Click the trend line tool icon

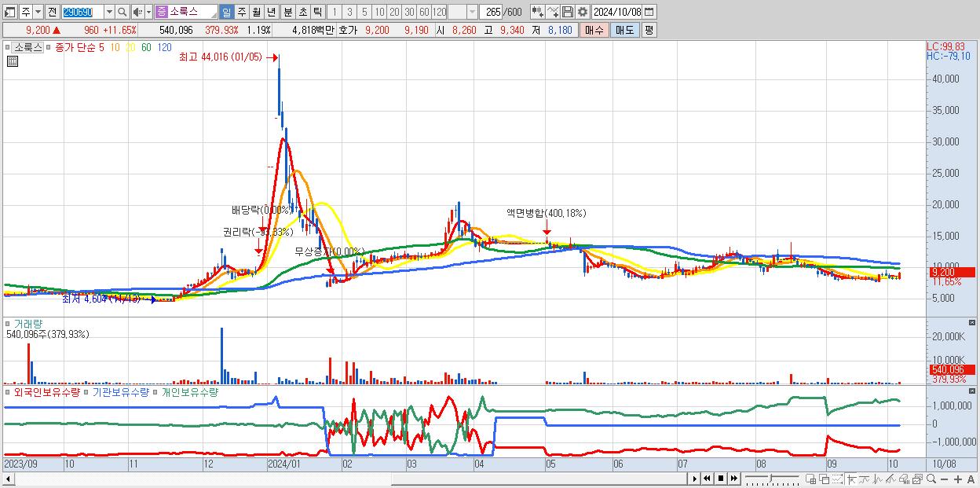pyautogui.click(x=864, y=479)
